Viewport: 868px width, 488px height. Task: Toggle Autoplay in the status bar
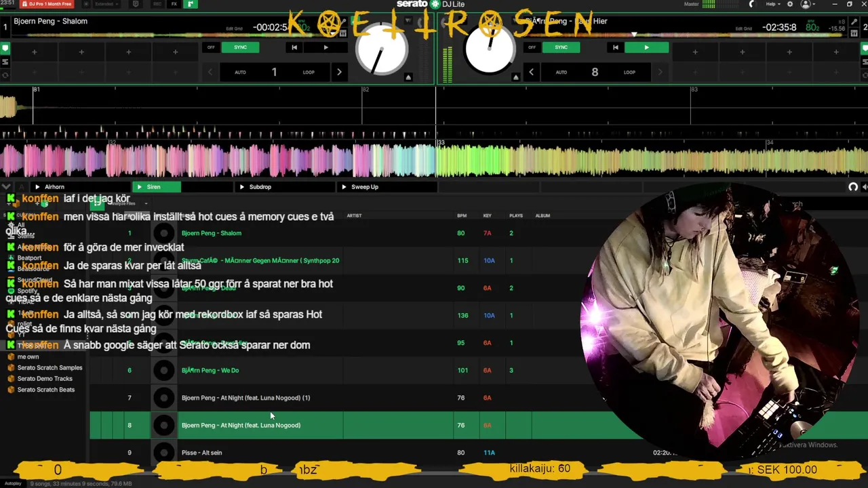point(14,484)
